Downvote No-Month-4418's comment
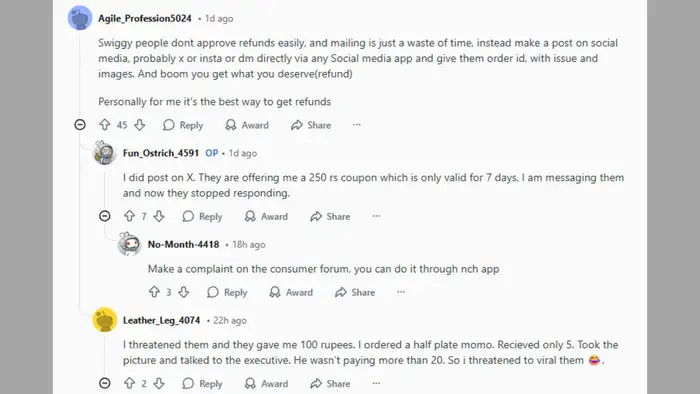Viewport: 700px width, 394px height. click(183, 292)
